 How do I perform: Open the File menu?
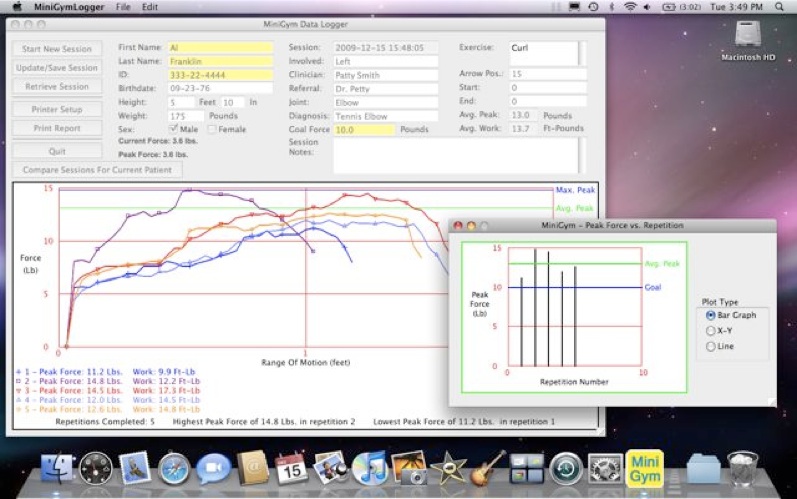[x=123, y=7]
